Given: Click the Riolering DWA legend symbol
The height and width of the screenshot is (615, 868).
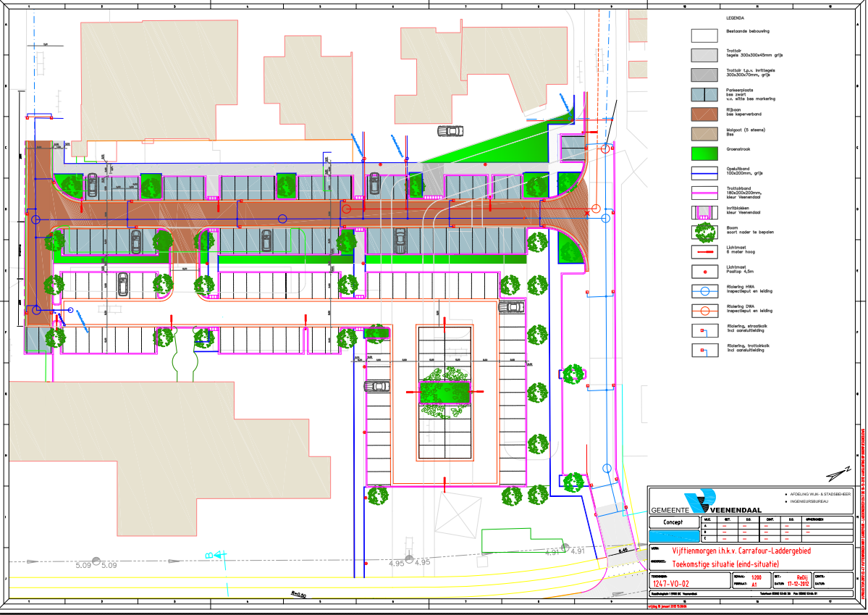Looking at the screenshot, I should click(x=704, y=311).
